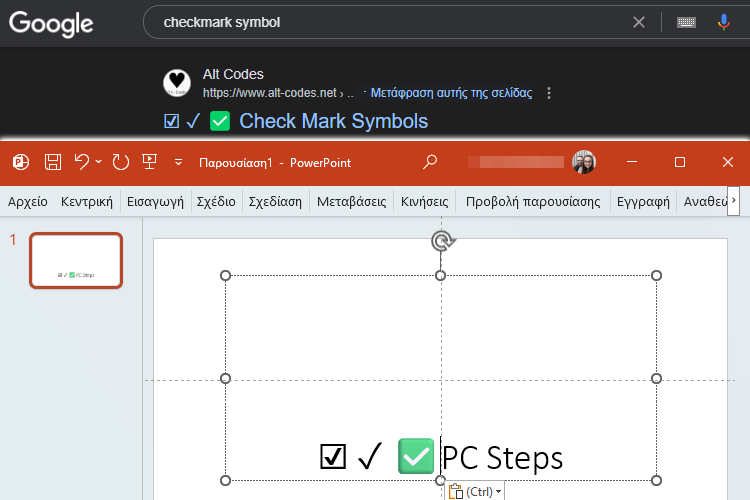The height and width of the screenshot is (500, 750).
Task: Open the Αρχείο tab
Action: click(x=28, y=201)
